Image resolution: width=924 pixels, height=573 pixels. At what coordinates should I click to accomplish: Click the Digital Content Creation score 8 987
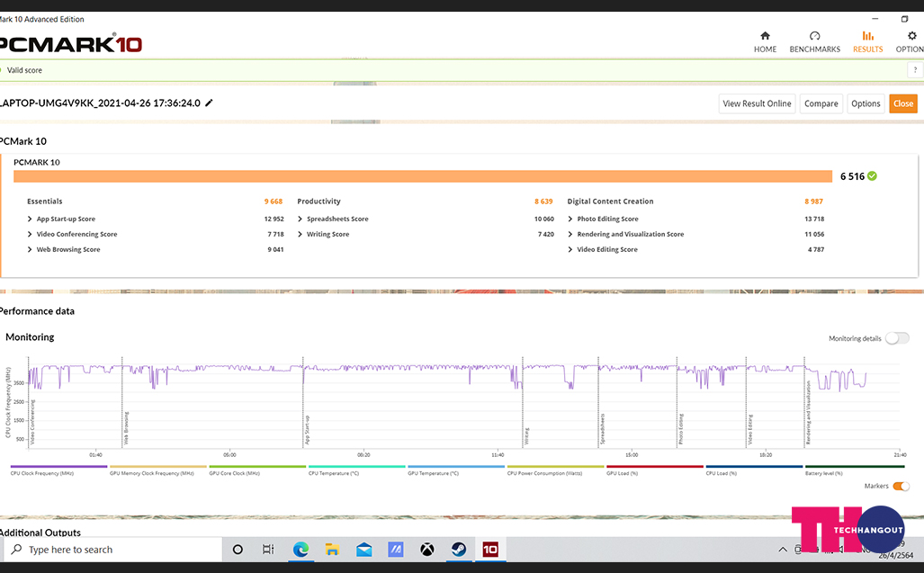tap(814, 201)
